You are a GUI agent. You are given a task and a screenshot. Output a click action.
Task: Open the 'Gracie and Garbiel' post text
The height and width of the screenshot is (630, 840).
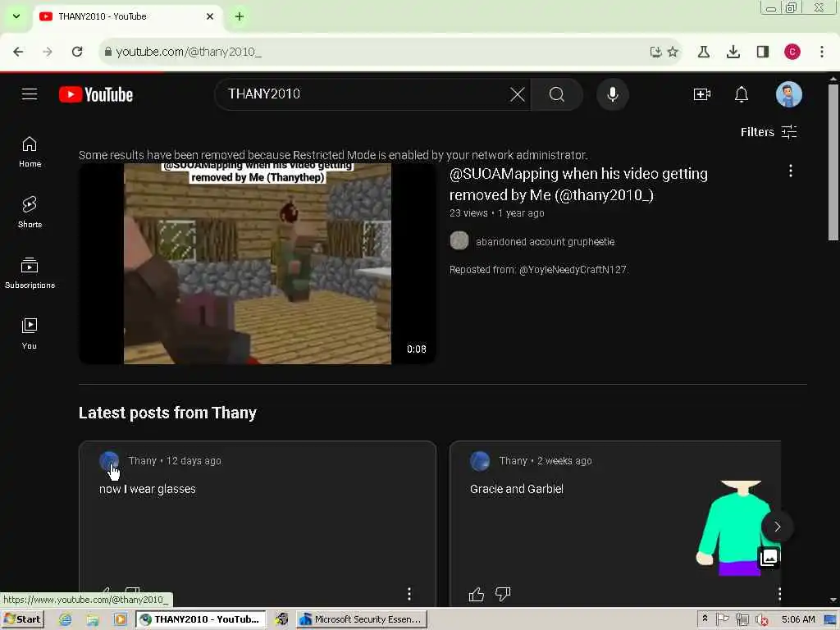pyautogui.click(x=517, y=489)
